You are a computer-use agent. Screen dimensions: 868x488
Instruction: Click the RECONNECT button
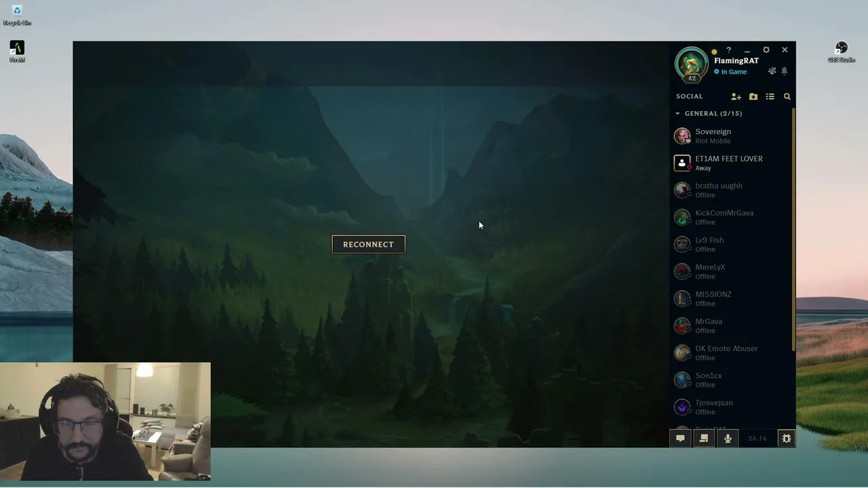[x=368, y=244]
